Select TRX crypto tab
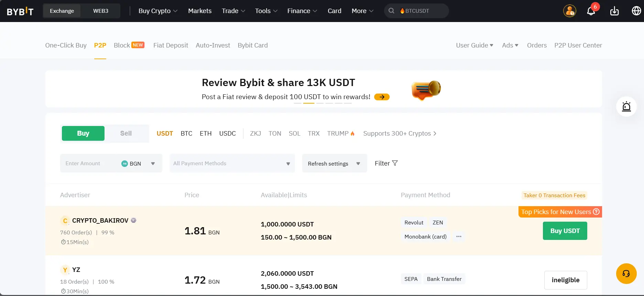Viewport: 644px width, 296px height. pos(314,134)
